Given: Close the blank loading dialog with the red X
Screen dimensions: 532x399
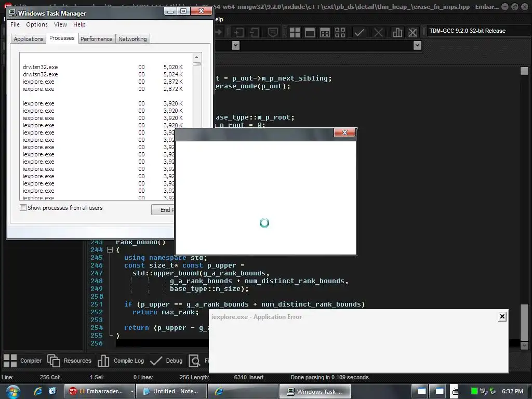Looking at the screenshot, I should point(345,132).
